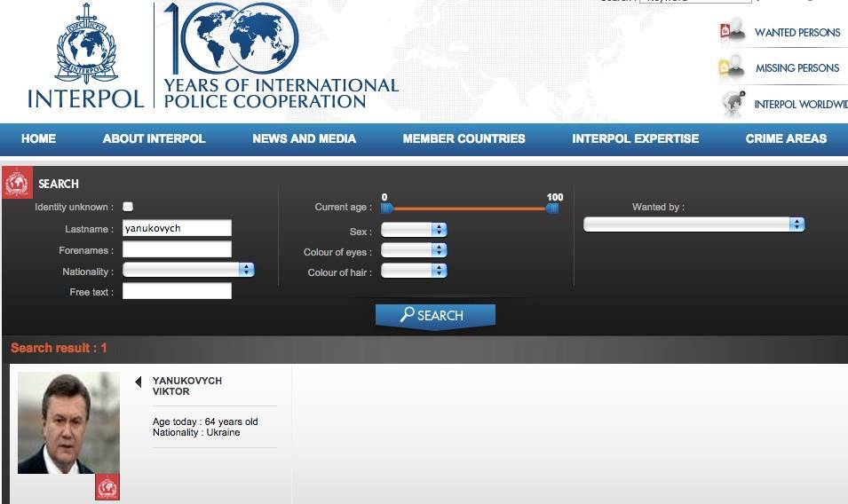Click the red notice badge under photo
The height and width of the screenshot is (504, 848).
(x=107, y=487)
